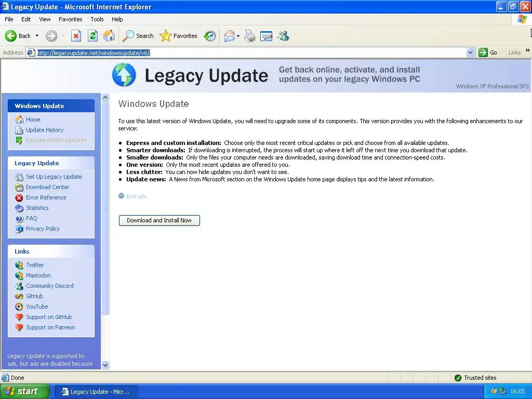The height and width of the screenshot is (399, 532).
Task: Click the Forward arrow toolbar button
Action: [x=51, y=36]
